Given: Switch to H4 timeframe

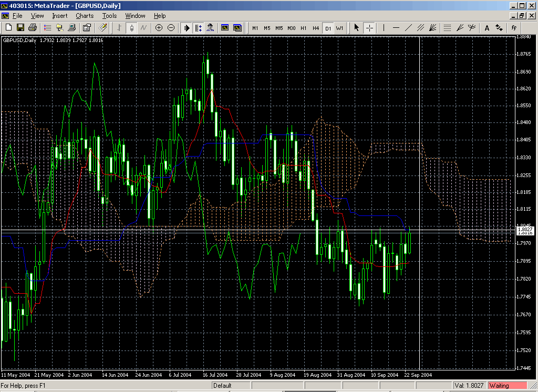Looking at the screenshot, I should 316,28.
